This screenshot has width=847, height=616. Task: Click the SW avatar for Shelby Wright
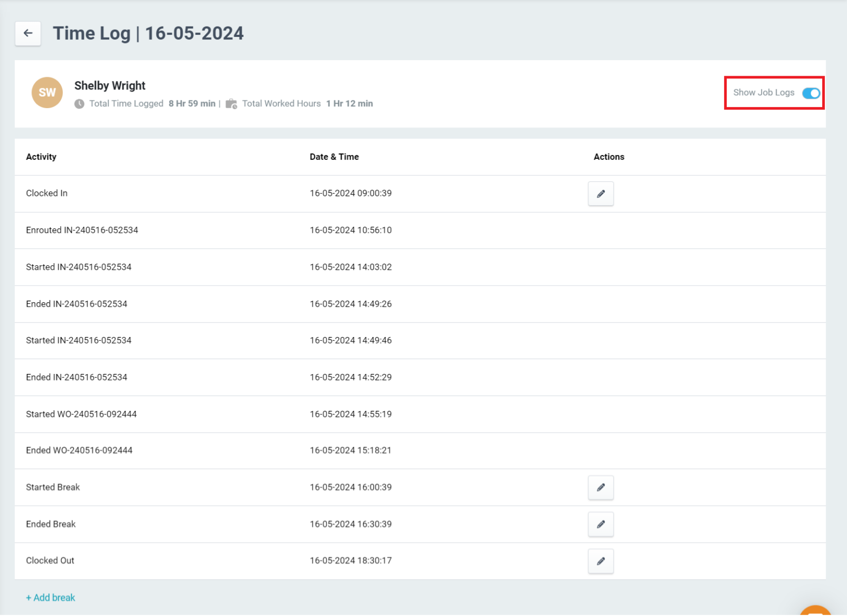tap(47, 93)
